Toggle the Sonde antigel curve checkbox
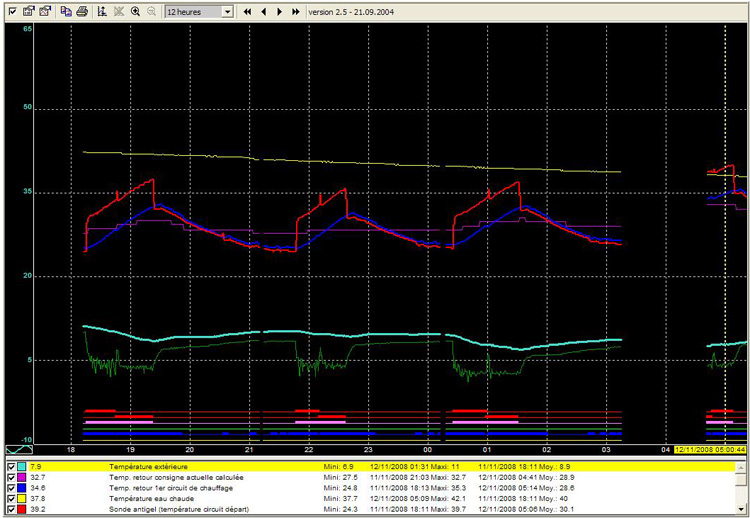Viewport: 750px width, 518px height. [11, 509]
